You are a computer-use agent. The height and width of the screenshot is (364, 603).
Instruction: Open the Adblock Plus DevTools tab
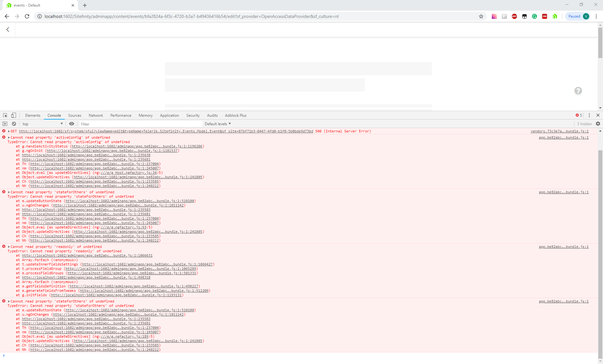click(236, 115)
